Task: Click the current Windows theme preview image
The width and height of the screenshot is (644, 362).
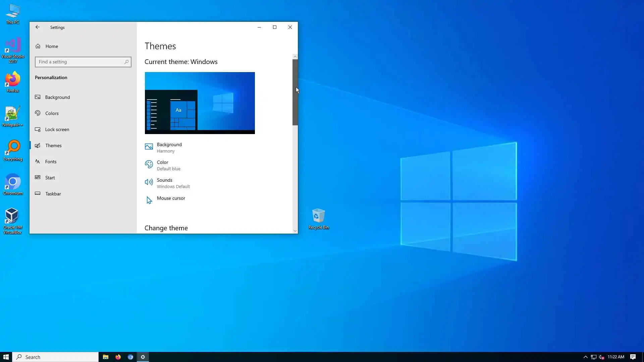Action: coord(200,103)
